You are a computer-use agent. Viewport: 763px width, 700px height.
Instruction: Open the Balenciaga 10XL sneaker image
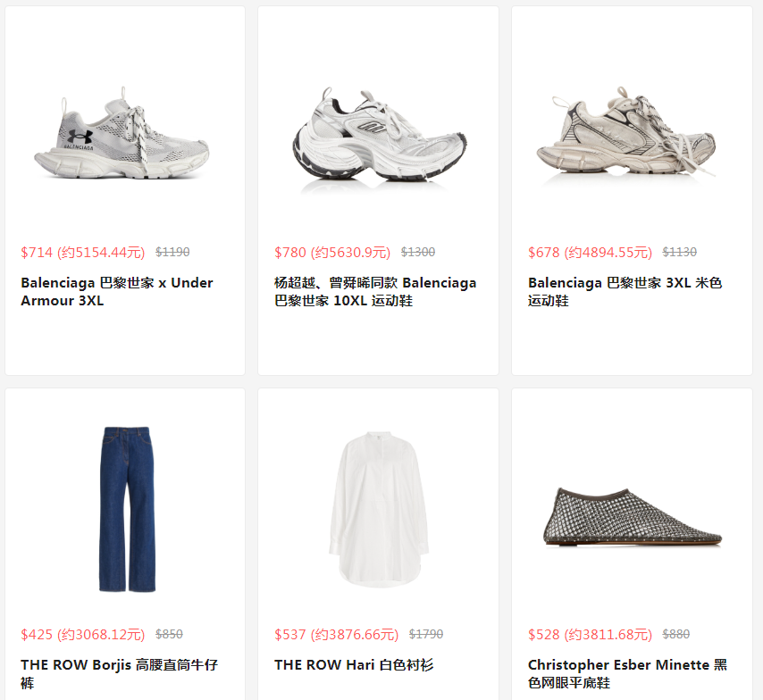tap(379, 137)
